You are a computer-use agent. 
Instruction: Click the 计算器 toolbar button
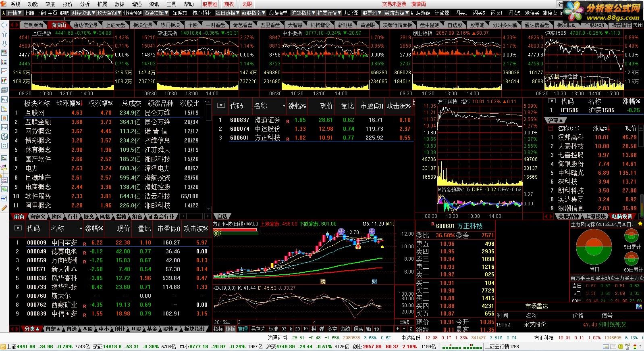click(442, 13)
